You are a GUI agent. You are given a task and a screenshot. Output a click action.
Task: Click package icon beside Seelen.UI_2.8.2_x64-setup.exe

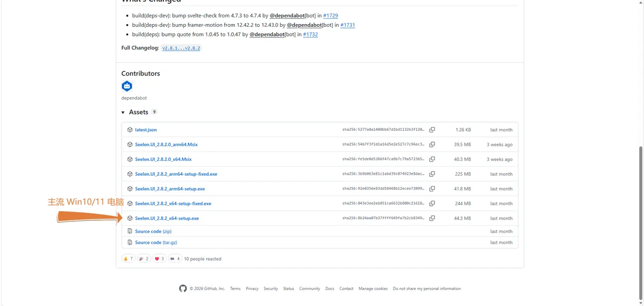click(130, 218)
